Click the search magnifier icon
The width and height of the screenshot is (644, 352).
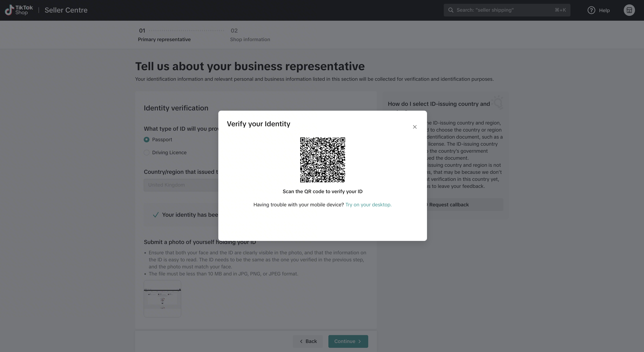[451, 10]
